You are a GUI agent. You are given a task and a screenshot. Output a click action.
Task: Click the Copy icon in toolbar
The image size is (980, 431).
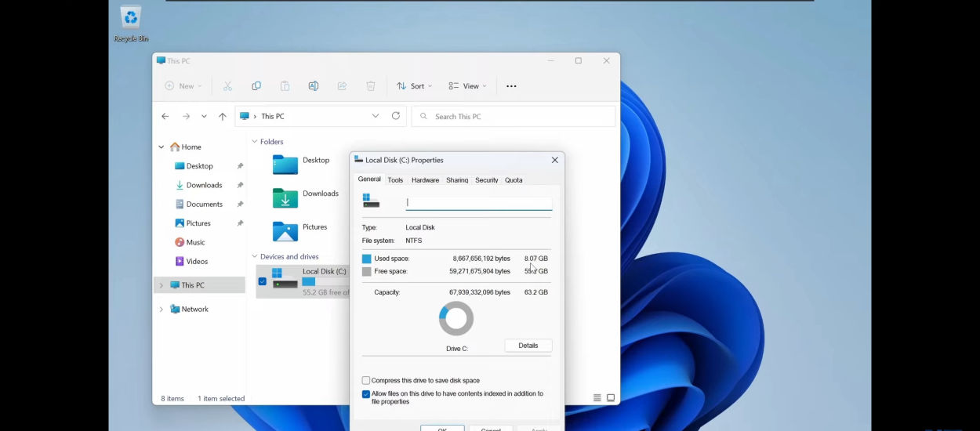point(256,86)
